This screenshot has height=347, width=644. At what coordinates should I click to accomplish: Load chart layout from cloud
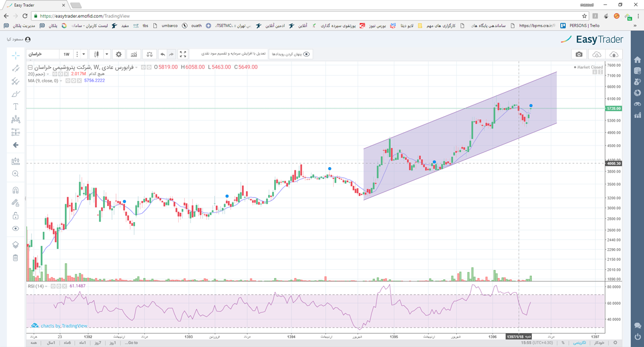click(x=597, y=54)
